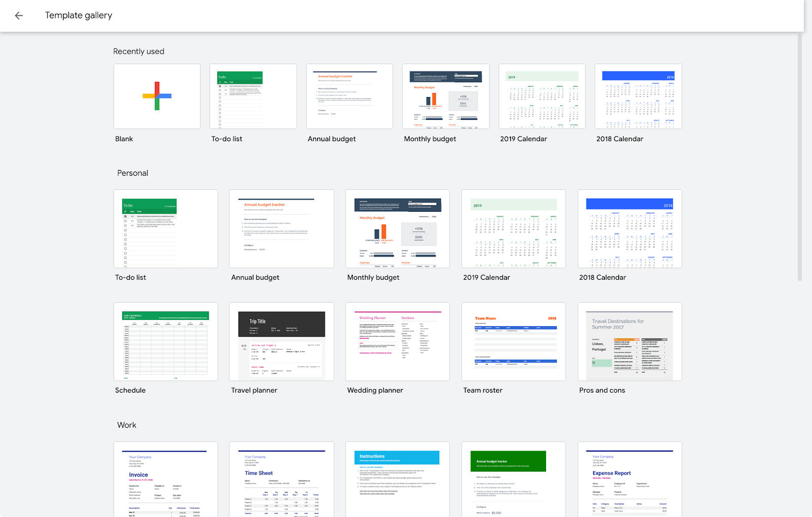Choose the Pros and cons template thumbnail
The image size is (812, 517).
click(630, 341)
